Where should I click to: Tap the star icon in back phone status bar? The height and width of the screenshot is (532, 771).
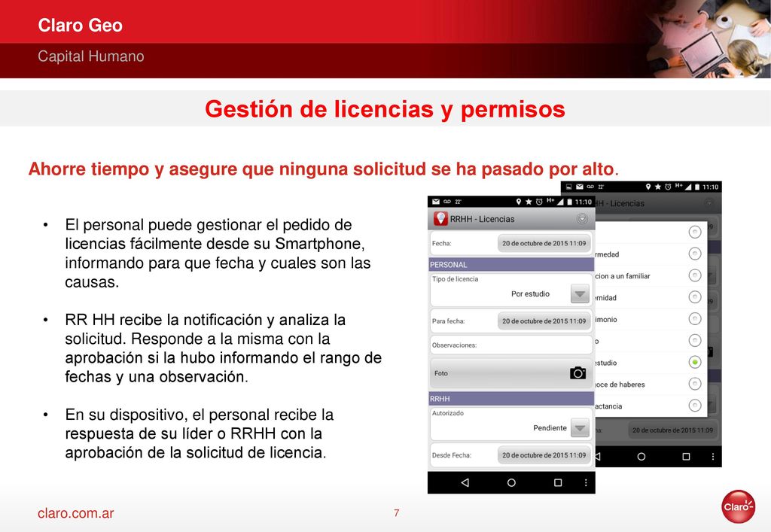658,187
